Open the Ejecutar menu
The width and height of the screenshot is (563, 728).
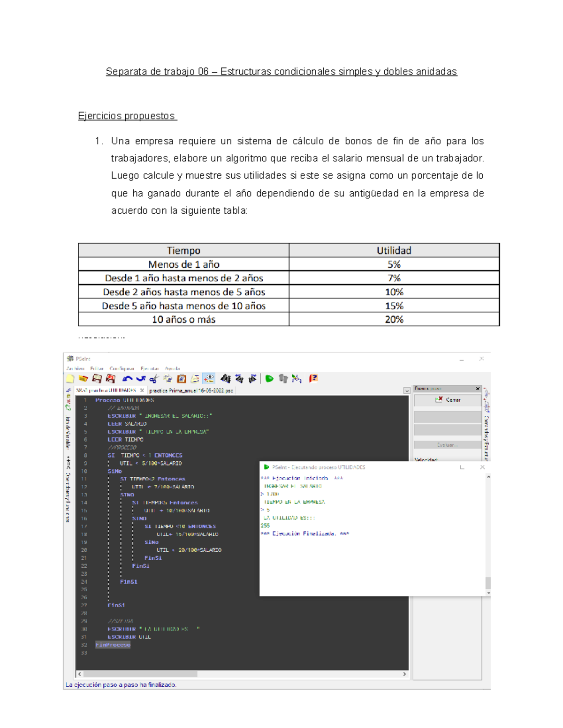pyautogui.click(x=149, y=368)
